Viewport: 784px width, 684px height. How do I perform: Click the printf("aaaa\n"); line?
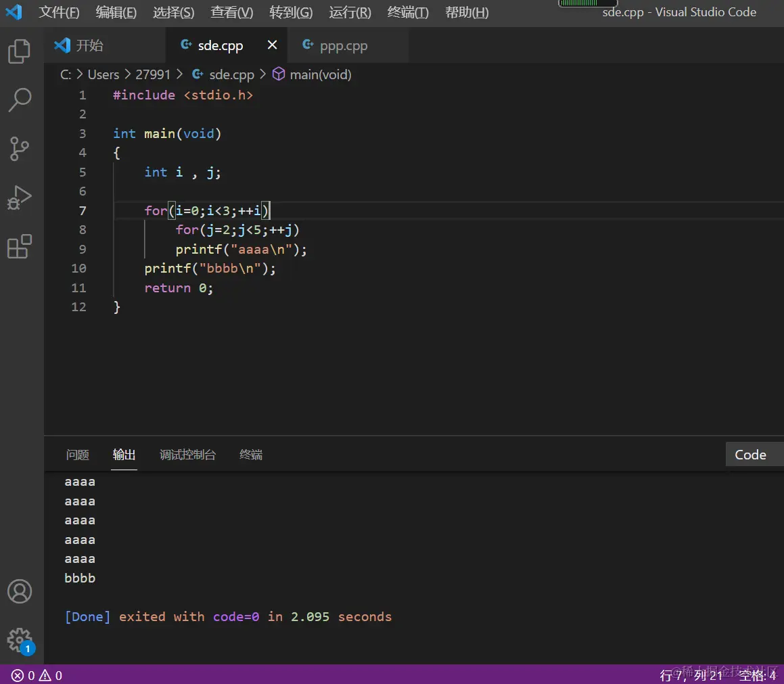click(241, 249)
